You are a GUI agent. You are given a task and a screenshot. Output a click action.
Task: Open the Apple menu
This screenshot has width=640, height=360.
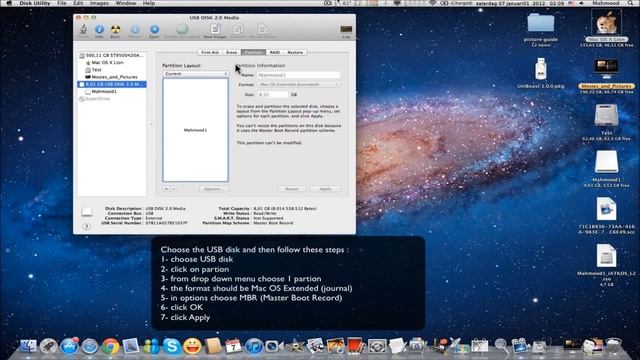click(x=9, y=3)
